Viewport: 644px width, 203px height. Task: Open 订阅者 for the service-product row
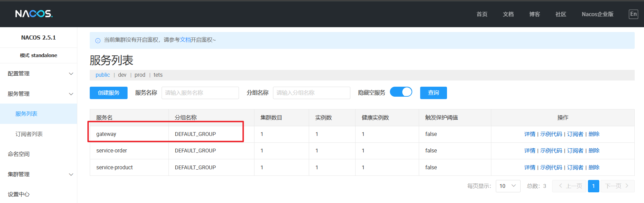(x=575, y=168)
